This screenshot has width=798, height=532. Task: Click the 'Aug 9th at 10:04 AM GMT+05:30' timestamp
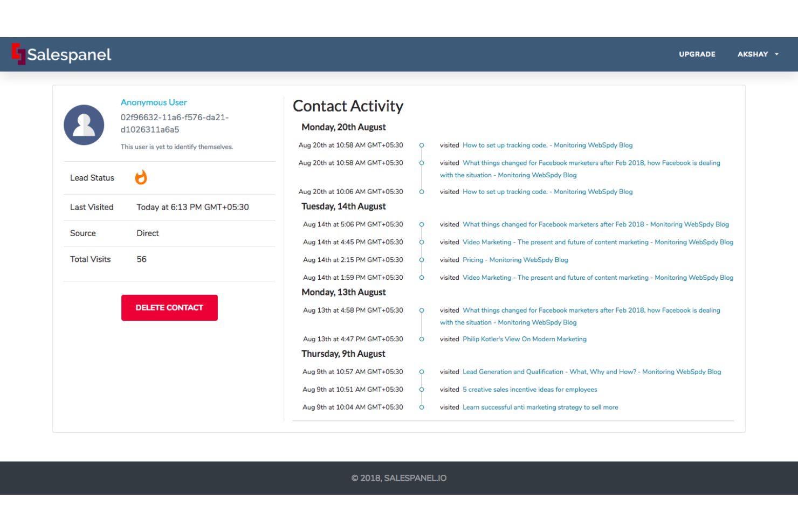[x=353, y=407]
